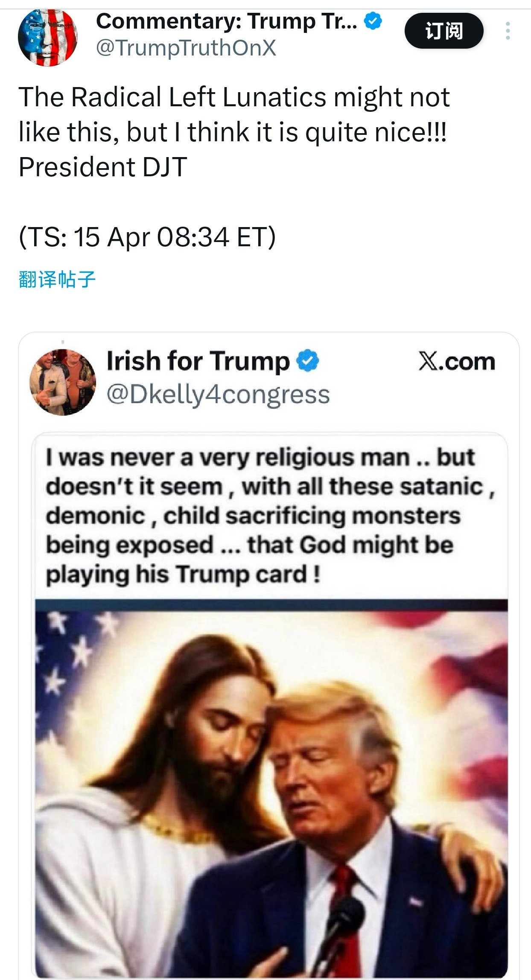Click the "(TS: 15 Apr 08:34 ET)" timestamp line
Viewport: 531px width, 980px height.
(x=147, y=237)
